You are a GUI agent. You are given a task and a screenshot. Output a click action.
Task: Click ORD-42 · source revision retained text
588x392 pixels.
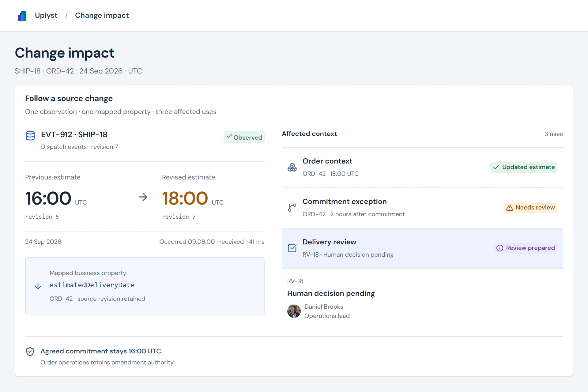coord(97,299)
